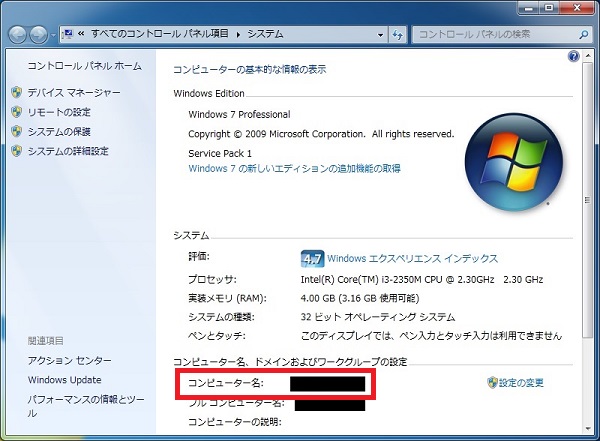The height and width of the screenshot is (441, 600).
Task: Click the 4.00 GB (3.16 GB 使用可能) value
Action: pyautogui.click(x=360, y=298)
